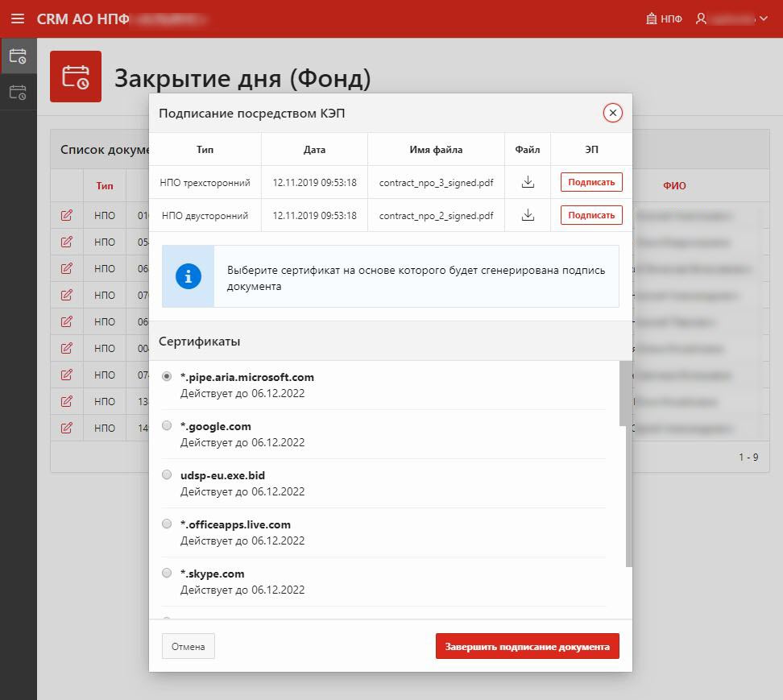Screen dimensions: 783x700
Task: Open the hamburger navigation menu
Action: pos(18,19)
